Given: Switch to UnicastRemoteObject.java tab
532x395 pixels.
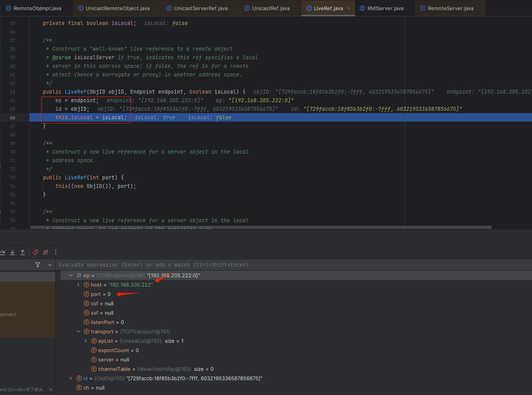Looking at the screenshot, I should pos(114,8).
